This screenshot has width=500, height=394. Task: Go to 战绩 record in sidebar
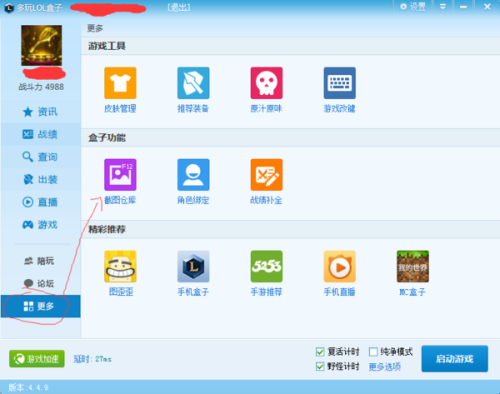(40, 134)
